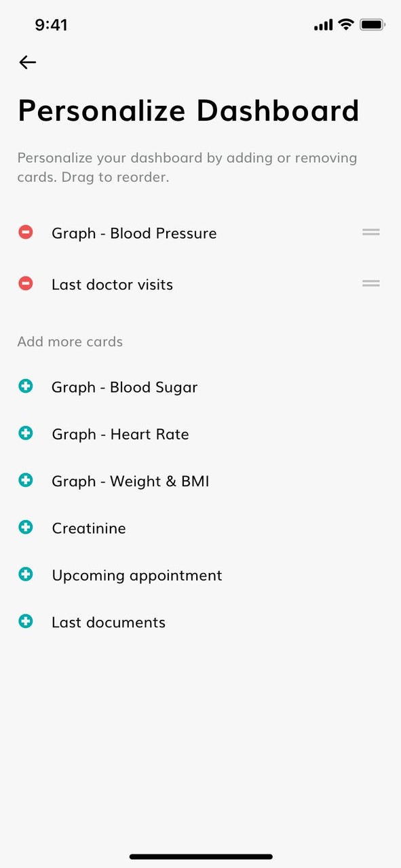Screen dimensions: 401x868
Task: Click the back arrow at the top
Action: point(27,62)
